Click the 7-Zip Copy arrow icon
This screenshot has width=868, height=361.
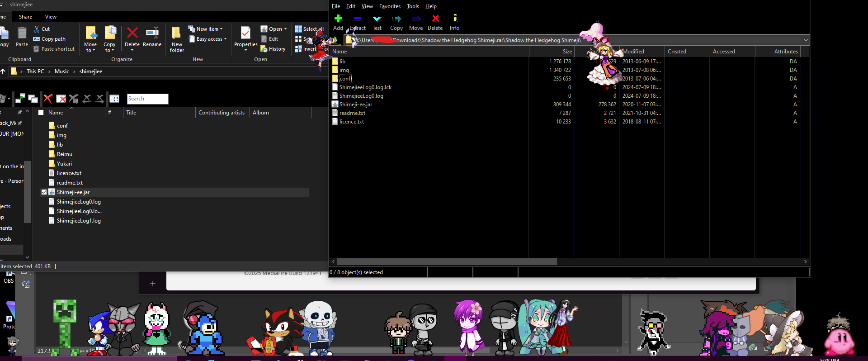pyautogui.click(x=396, y=19)
